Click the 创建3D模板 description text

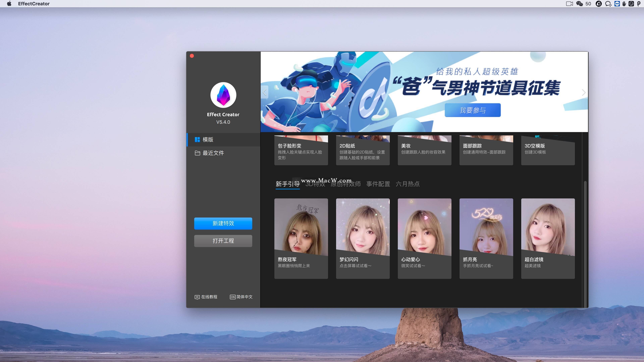pyautogui.click(x=535, y=152)
